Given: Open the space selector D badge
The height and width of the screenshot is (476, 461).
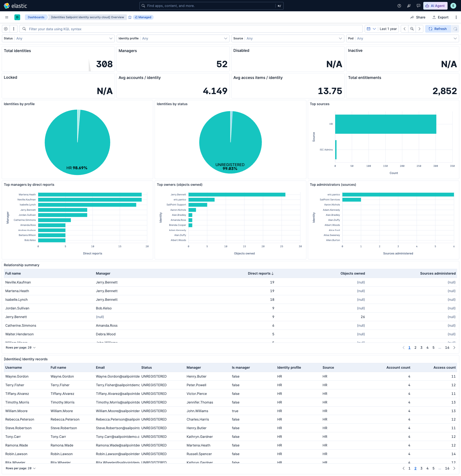Looking at the screenshot, I should coord(17,17).
